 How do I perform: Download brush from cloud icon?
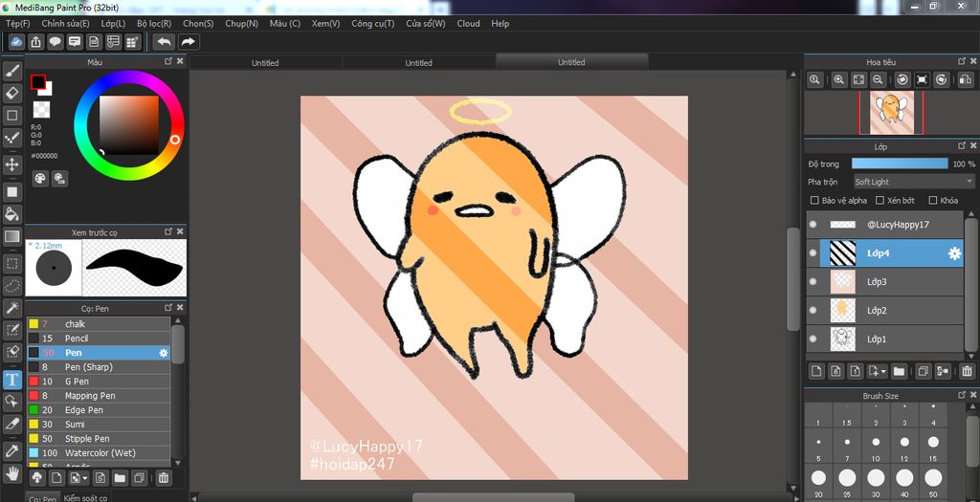tap(37, 478)
